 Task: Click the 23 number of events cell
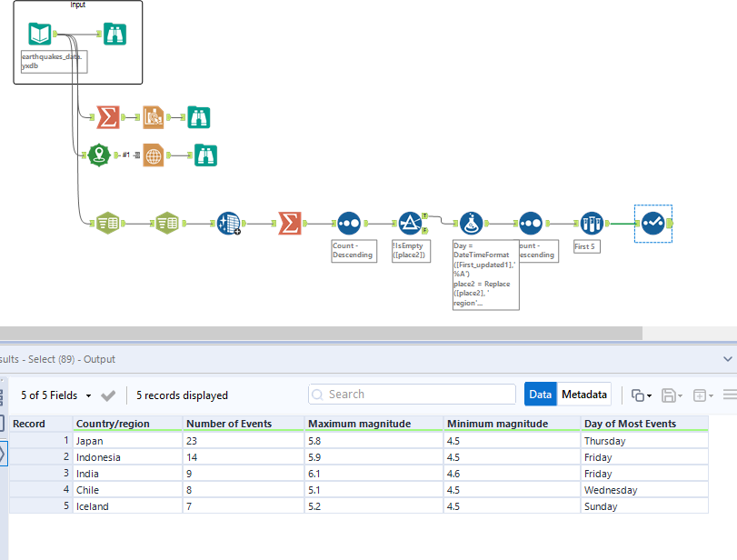[244, 441]
